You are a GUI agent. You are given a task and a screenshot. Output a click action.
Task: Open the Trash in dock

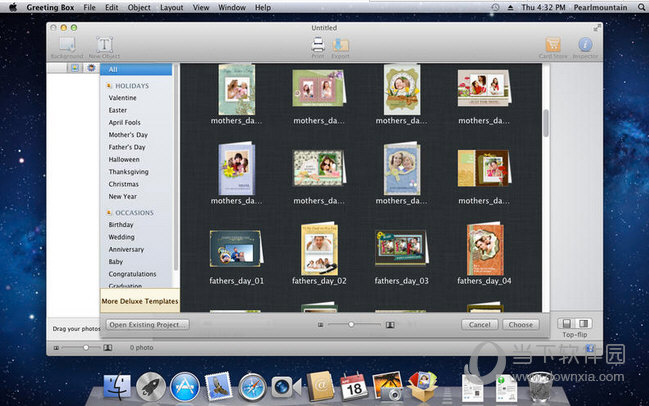(x=540, y=387)
